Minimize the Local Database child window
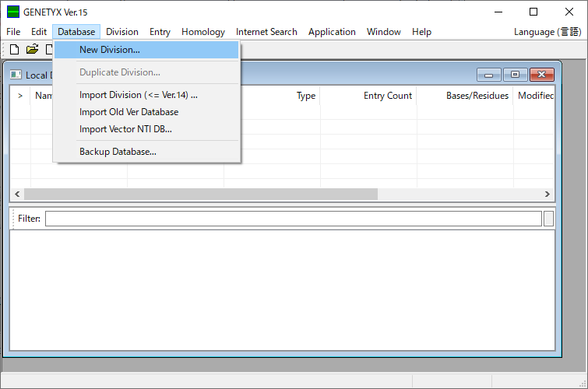This screenshot has height=389, width=588. click(x=488, y=75)
